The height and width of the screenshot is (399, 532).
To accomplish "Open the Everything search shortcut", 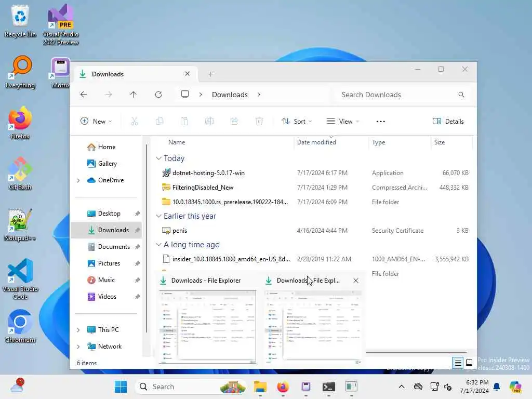I will (x=20, y=72).
